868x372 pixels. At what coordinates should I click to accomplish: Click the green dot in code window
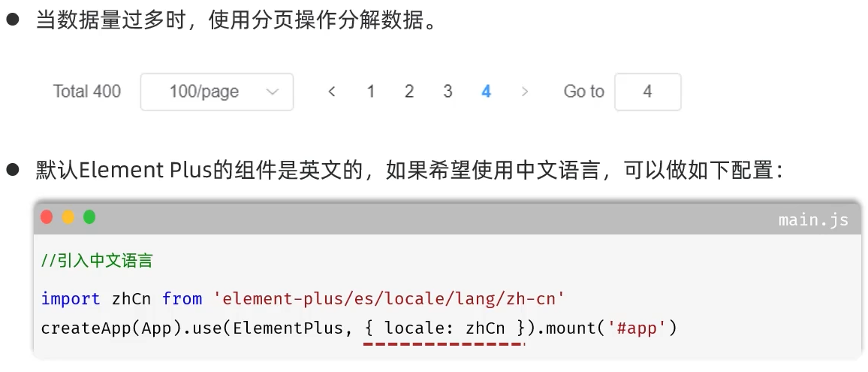click(x=89, y=217)
